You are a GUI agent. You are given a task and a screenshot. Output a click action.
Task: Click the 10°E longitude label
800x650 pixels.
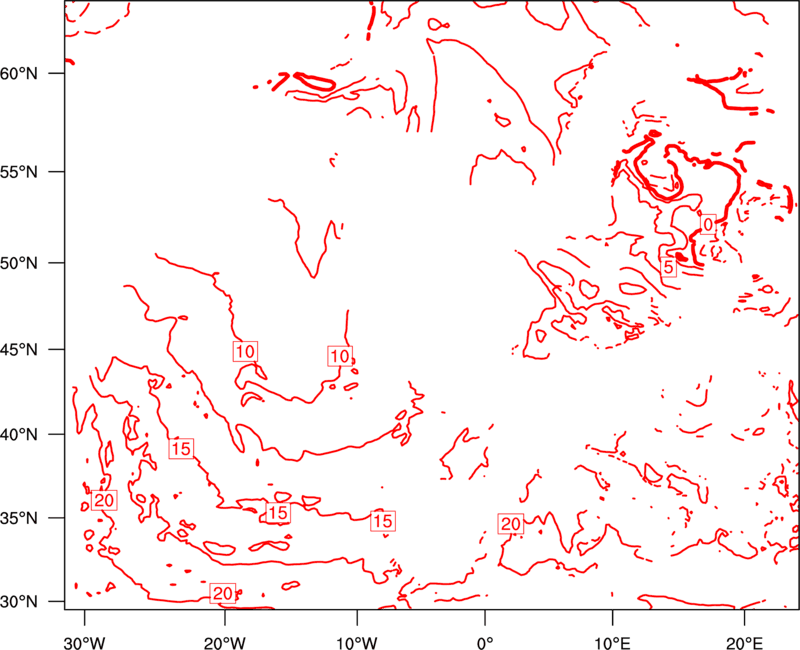[x=612, y=643]
